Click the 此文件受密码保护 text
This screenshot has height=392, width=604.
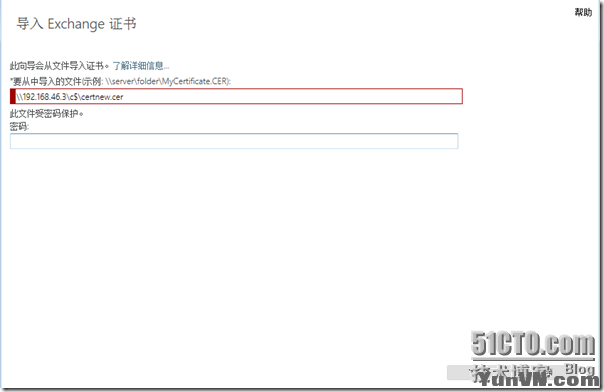tap(47, 114)
